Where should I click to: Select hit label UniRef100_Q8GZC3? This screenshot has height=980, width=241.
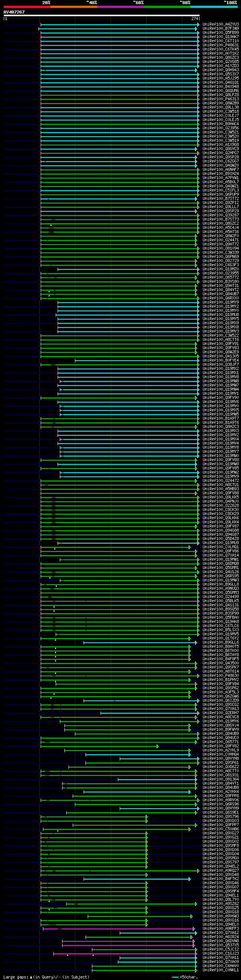coord(221,58)
